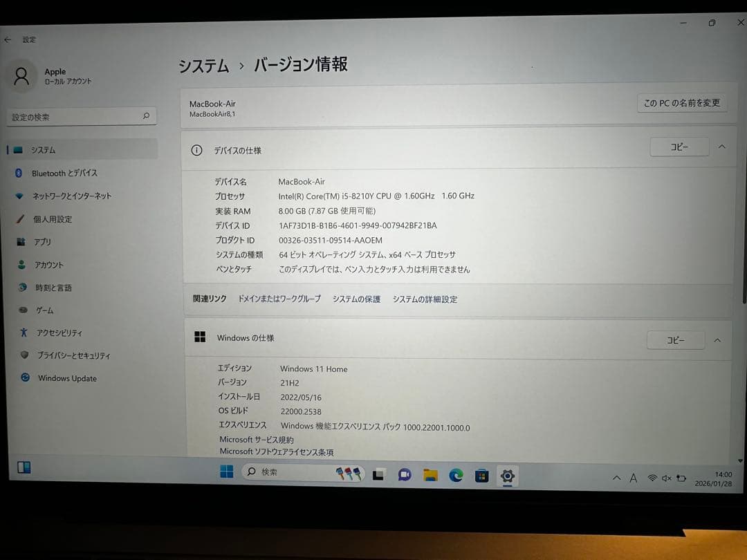Click the デバイスの仕様 info icon
The width and height of the screenshot is (747, 560).
(x=196, y=151)
